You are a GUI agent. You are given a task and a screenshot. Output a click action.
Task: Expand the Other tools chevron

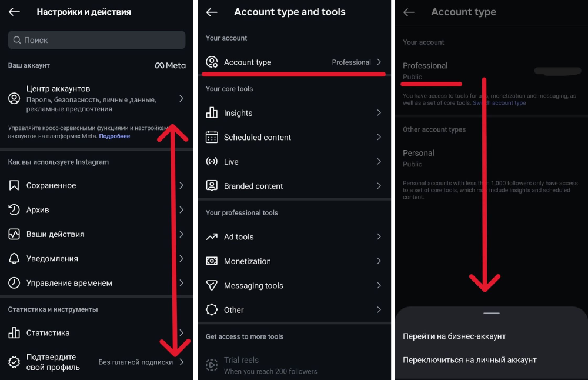[379, 310]
